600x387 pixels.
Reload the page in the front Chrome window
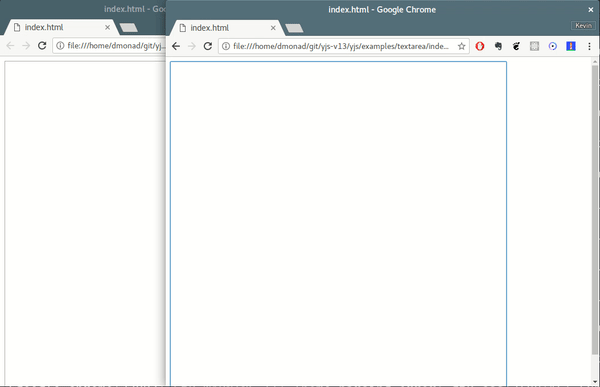[208, 46]
